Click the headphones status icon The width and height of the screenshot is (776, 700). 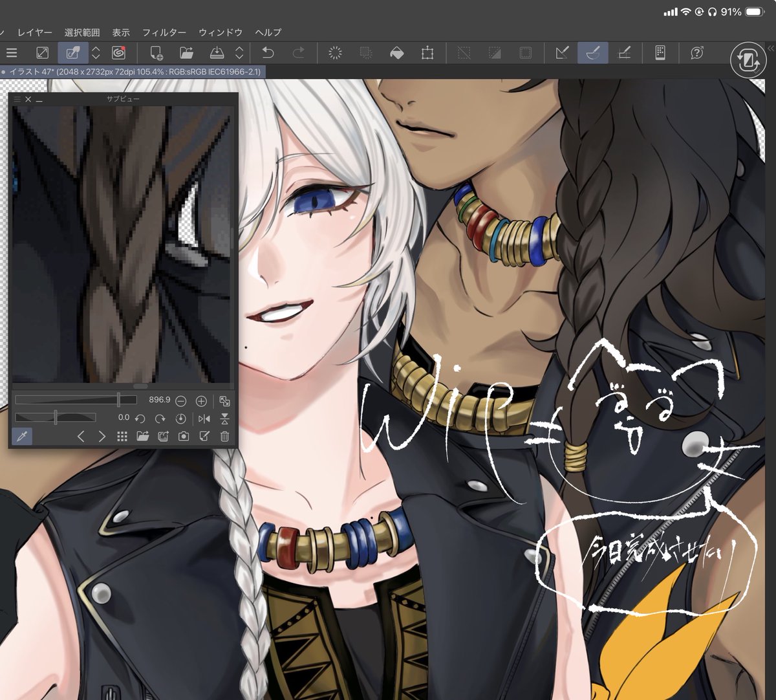point(712,12)
